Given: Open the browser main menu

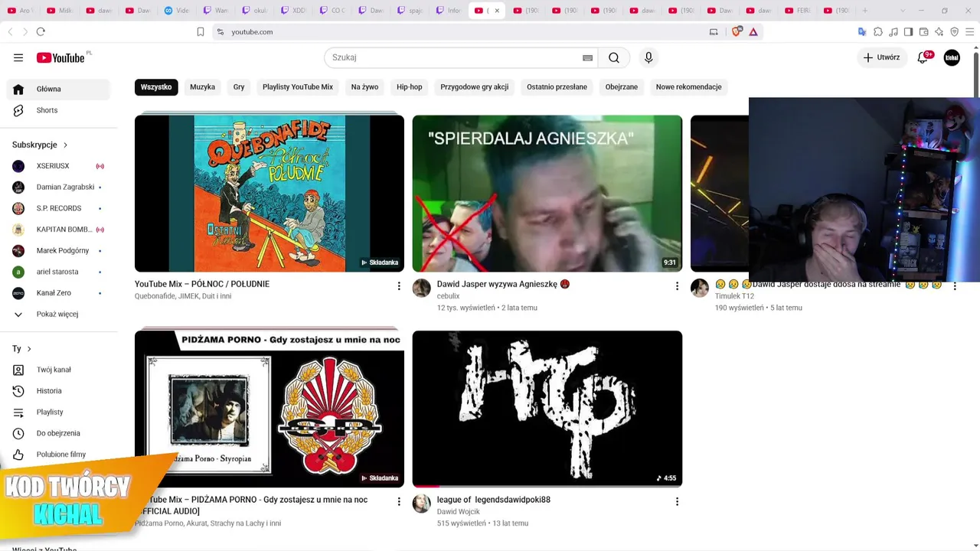Looking at the screenshot, I should pyautogui.click(x=970, y=31).
